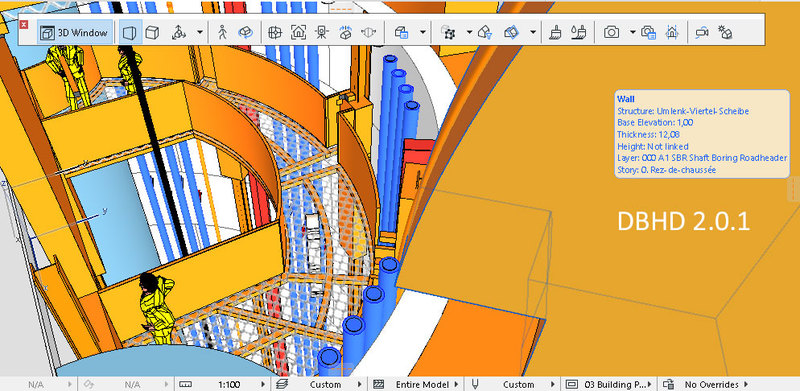
Task: Click the Show Selection/Marquee in 3D icon
Action: click(448, 33)
